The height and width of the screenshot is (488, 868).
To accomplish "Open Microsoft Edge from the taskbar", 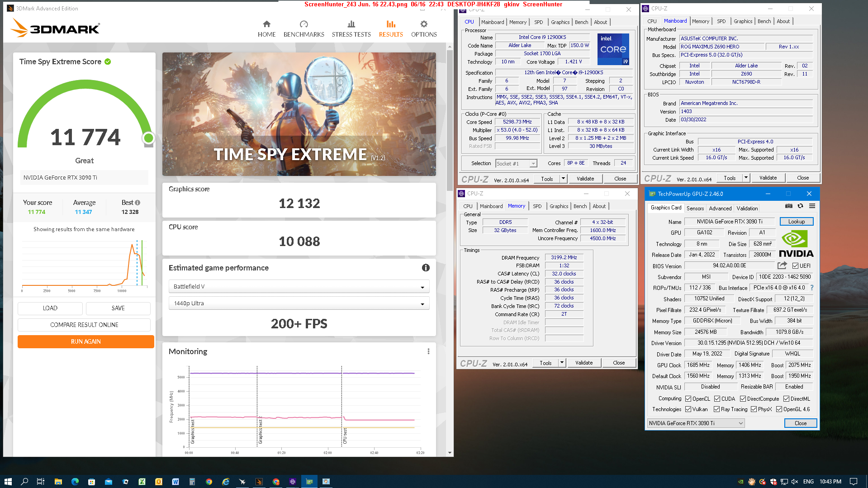I will (75, 481).
